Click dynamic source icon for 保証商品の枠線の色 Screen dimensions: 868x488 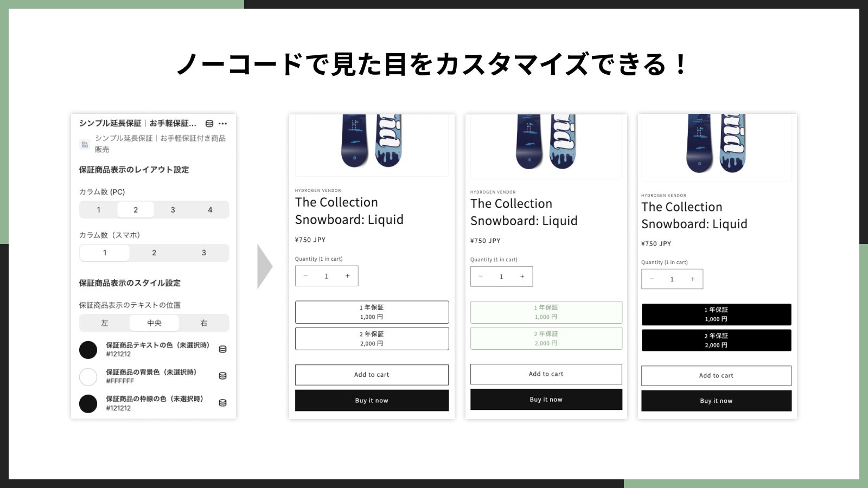[x=222, y=403]
